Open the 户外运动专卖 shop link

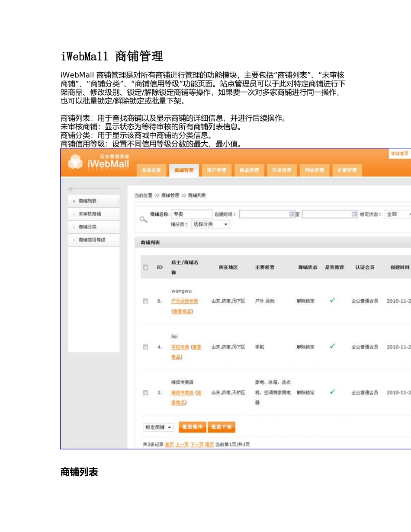pos(185,301)
